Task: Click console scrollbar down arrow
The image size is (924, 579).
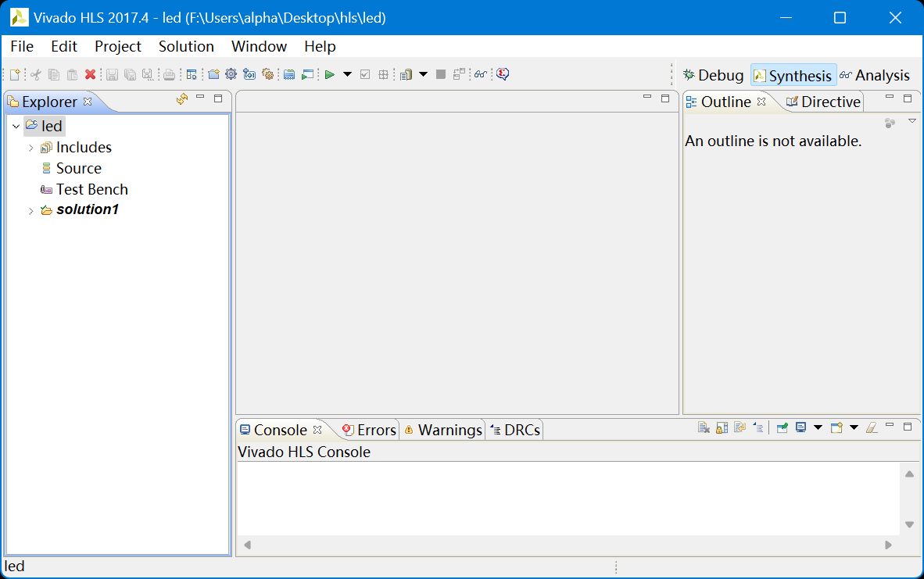Action: click(x=909, y=524)
